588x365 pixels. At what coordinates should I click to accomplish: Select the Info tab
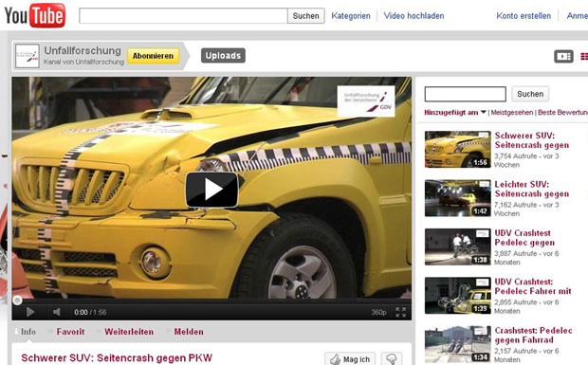pos(28,332)
